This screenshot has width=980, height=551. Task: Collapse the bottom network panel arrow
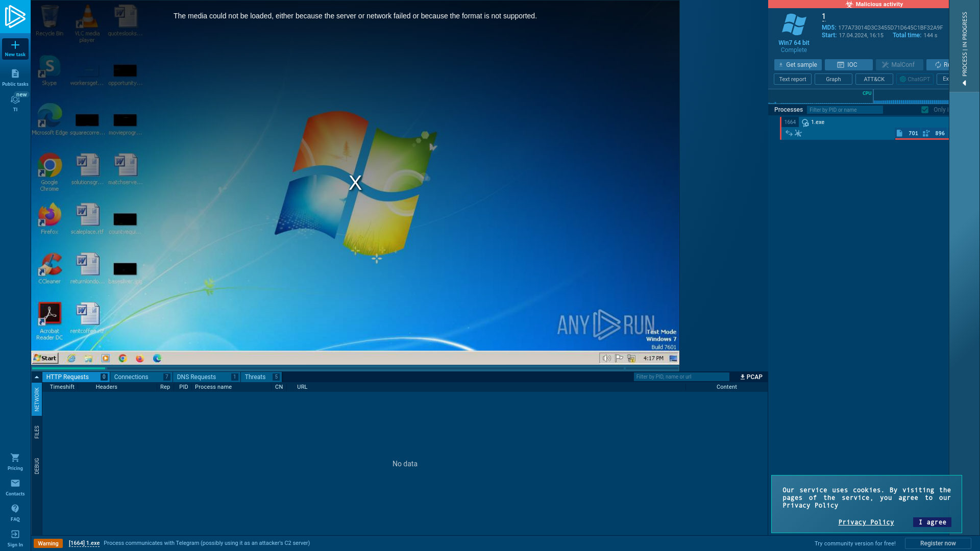coord(37,377)
